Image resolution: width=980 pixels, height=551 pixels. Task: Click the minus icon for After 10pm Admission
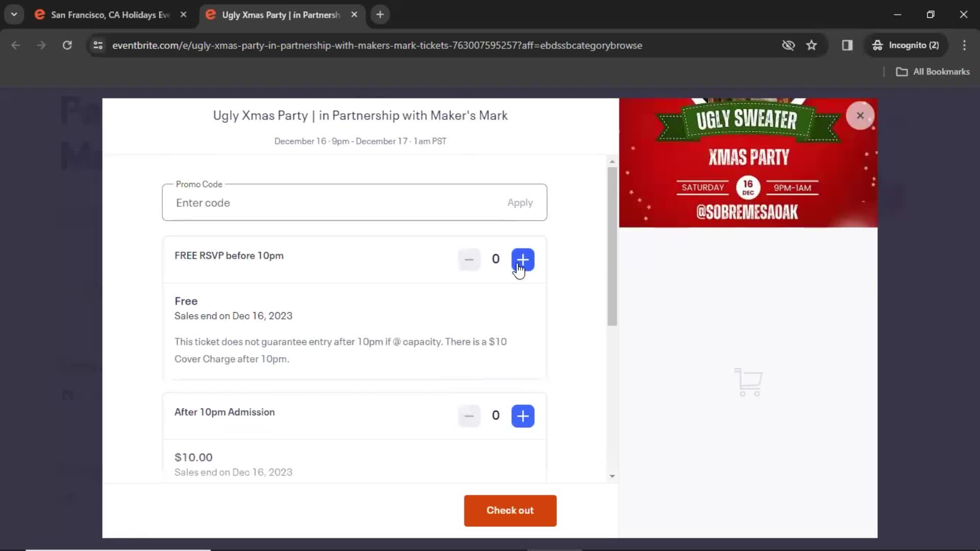(x=469, y=416)
